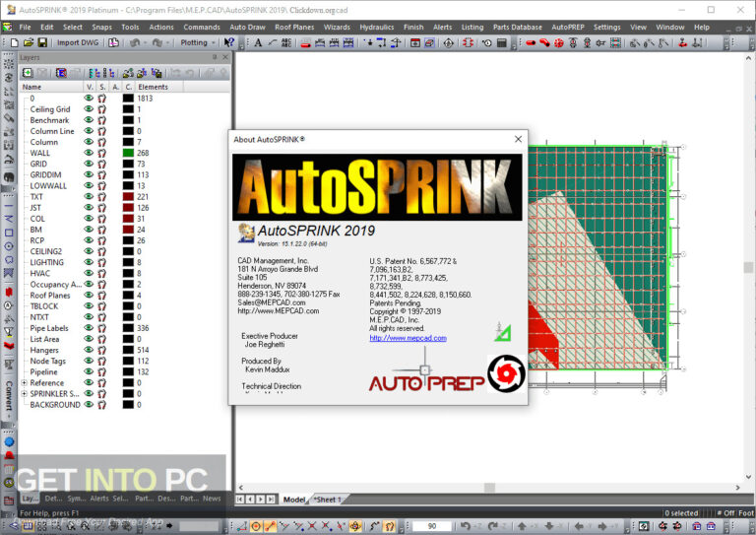Click the new layer icon in Layers panel
Viewport: 756px width, 535px height.
[28, 73]
